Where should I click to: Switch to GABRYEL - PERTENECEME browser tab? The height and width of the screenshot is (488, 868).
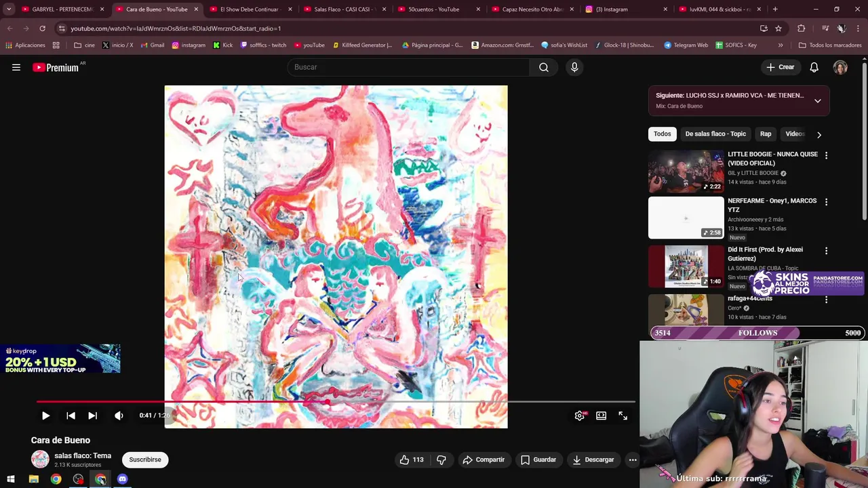coord(62,9)
